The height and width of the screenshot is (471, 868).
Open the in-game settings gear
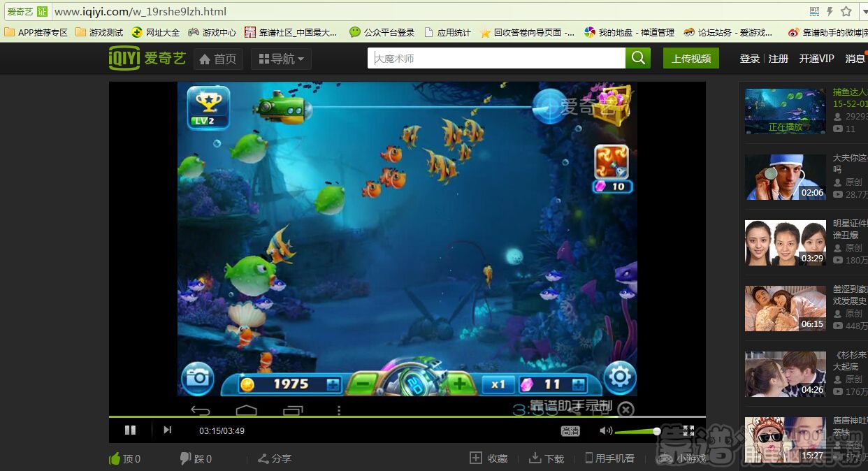[619, 378]
